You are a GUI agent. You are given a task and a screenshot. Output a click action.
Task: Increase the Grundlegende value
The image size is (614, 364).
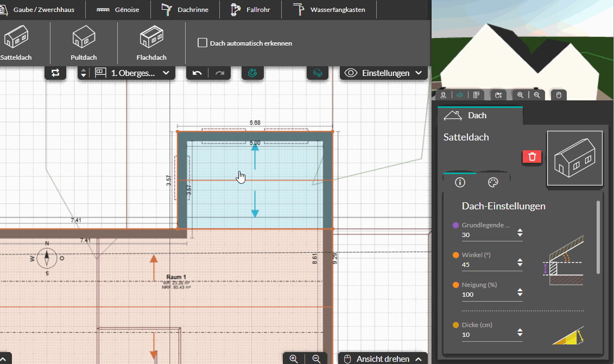[520, 231]
